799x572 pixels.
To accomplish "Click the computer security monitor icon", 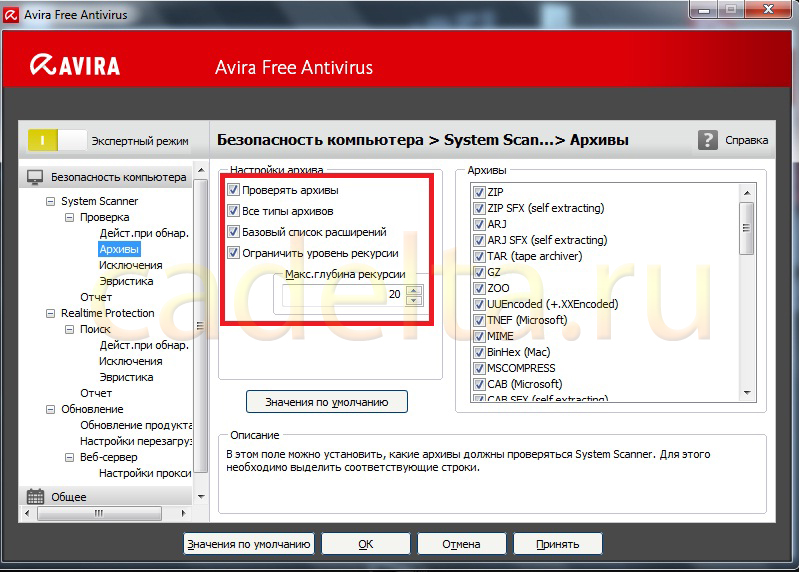I will point(35,177).
